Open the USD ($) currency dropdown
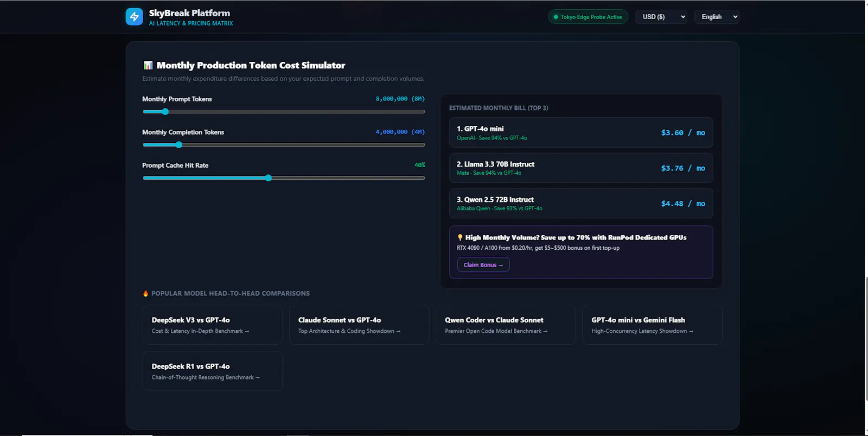This screenshot has height=436, width=868. (x=661, y=17)
